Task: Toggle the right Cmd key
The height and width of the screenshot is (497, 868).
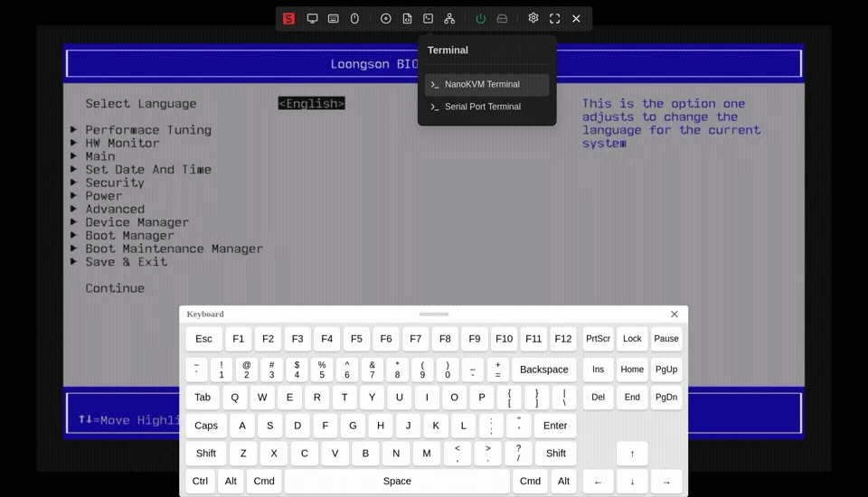Action: 531,481
